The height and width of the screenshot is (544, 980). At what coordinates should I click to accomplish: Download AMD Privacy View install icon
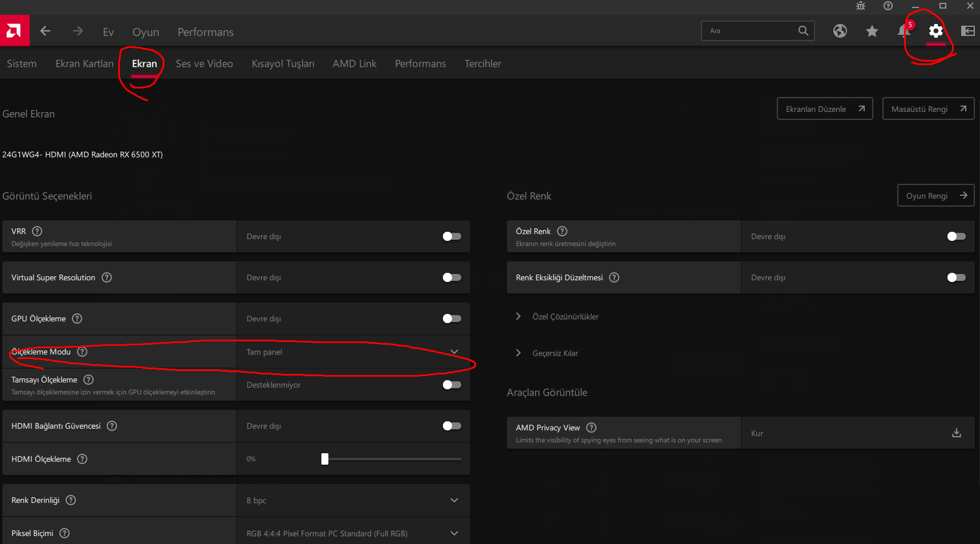pos(957,433)
